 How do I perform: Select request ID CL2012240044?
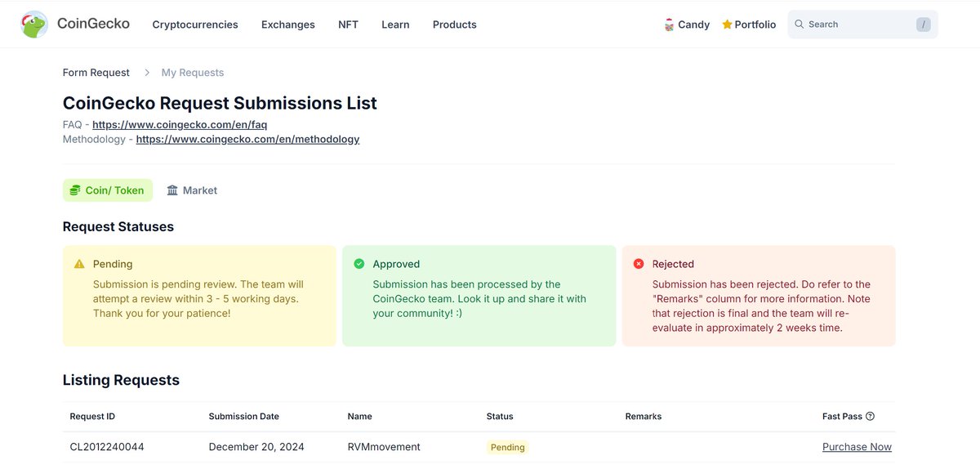click(107, 447)
